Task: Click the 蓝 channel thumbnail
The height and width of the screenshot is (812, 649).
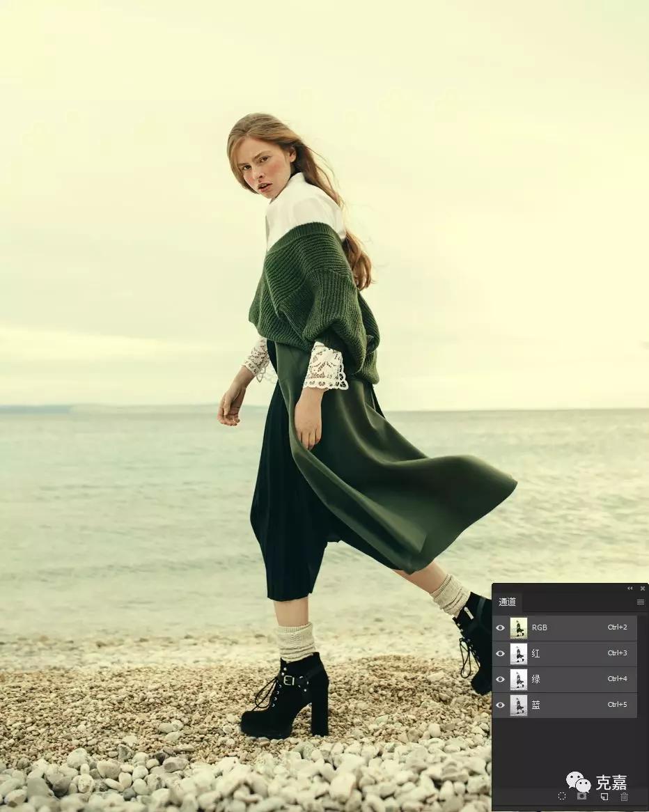Action: tap(519, 705)
